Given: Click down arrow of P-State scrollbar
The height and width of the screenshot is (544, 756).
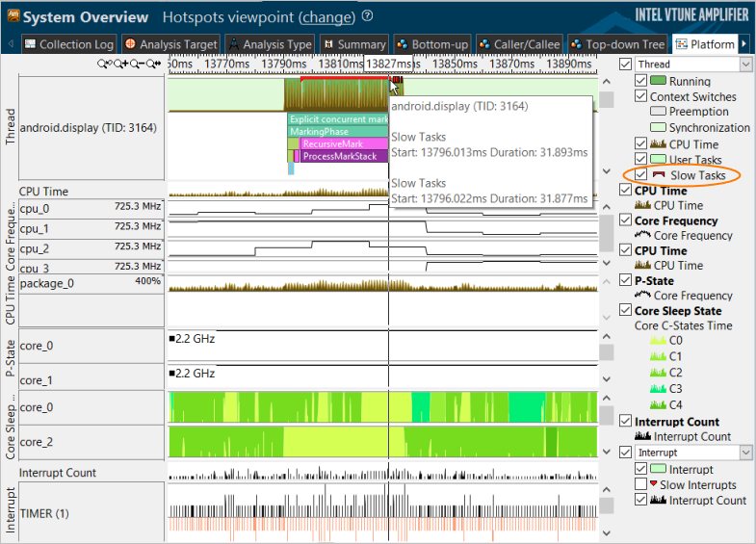Looking at the screenshot, I should 607,379.
